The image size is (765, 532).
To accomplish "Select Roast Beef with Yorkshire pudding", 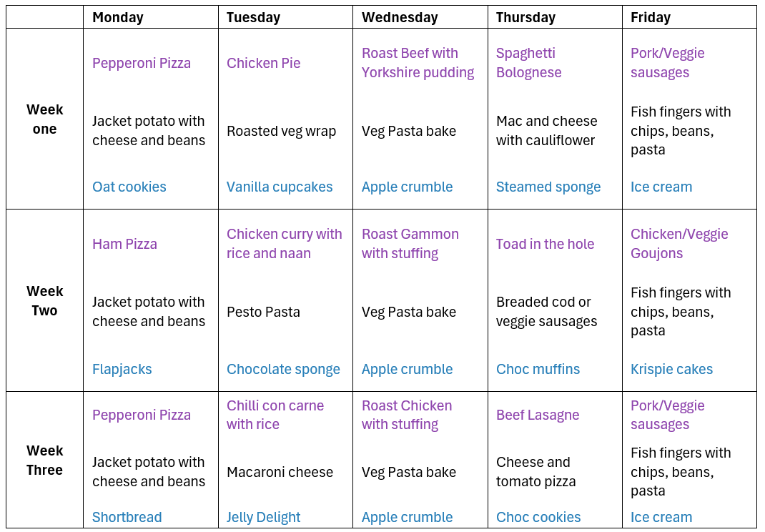I will click(418, 62).
